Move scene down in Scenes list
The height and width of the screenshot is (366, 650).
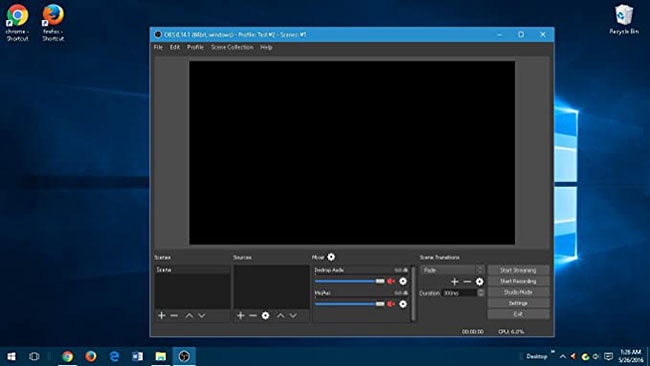pos(201,315)
